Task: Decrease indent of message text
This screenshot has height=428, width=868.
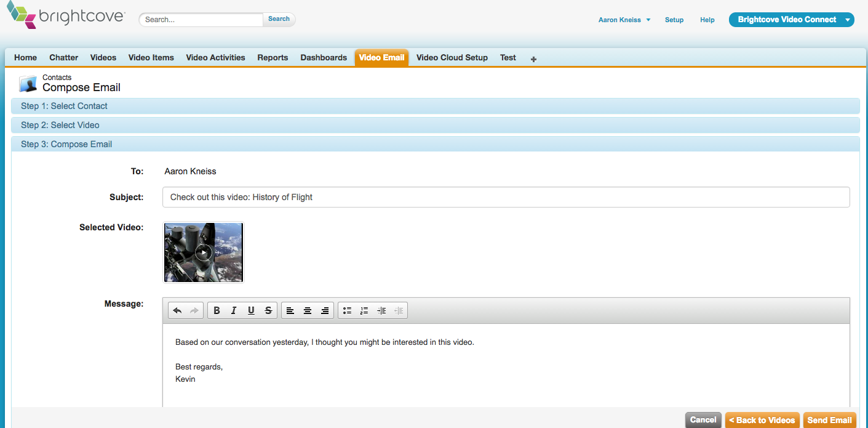Action: click(x=399, y=311)
